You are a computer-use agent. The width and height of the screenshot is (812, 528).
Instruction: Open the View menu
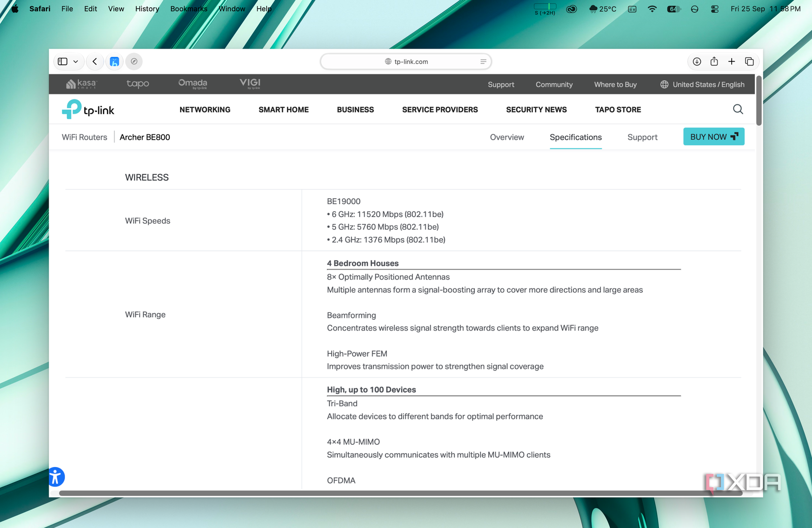pos(116,9)
